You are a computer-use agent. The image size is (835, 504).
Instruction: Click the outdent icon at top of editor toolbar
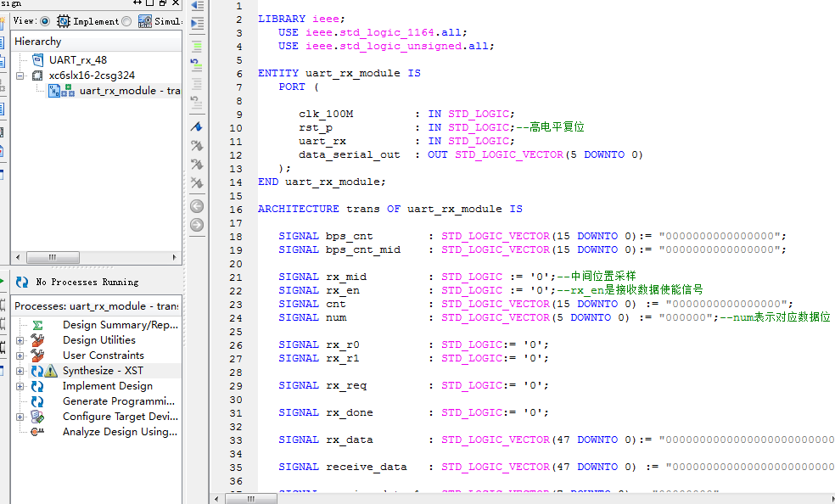point(196,6)
